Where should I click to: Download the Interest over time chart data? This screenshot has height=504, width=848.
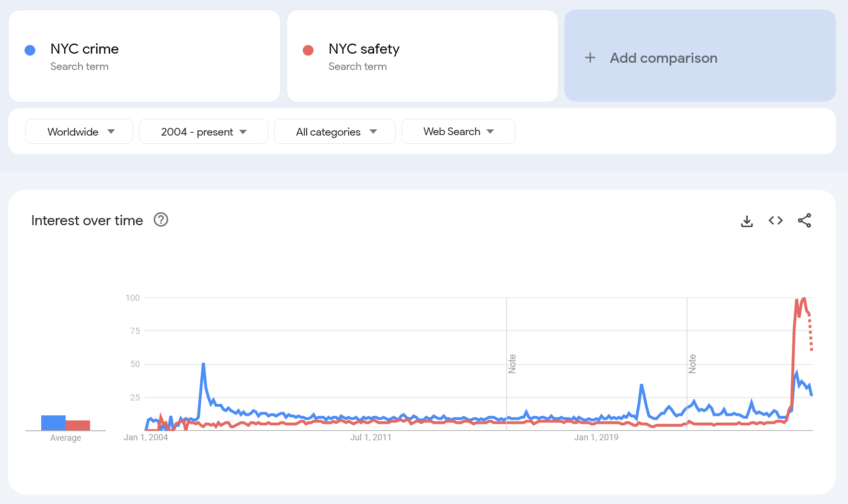tap(747, 221)
